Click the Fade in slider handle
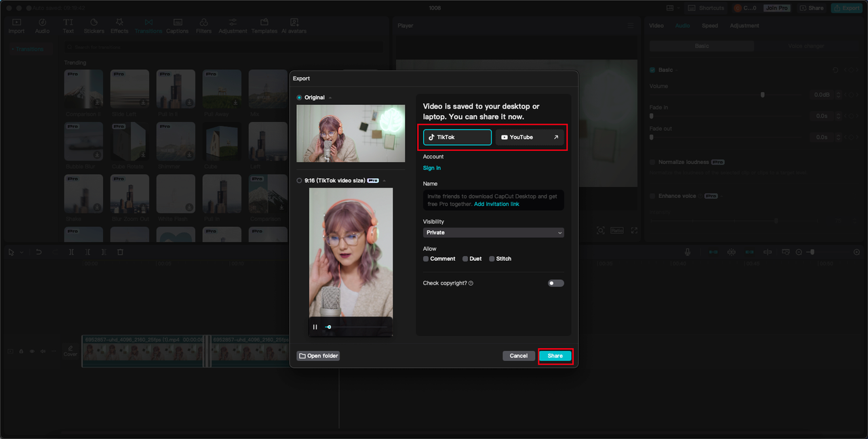The image size is (868, 439). (x=652, y=116)
